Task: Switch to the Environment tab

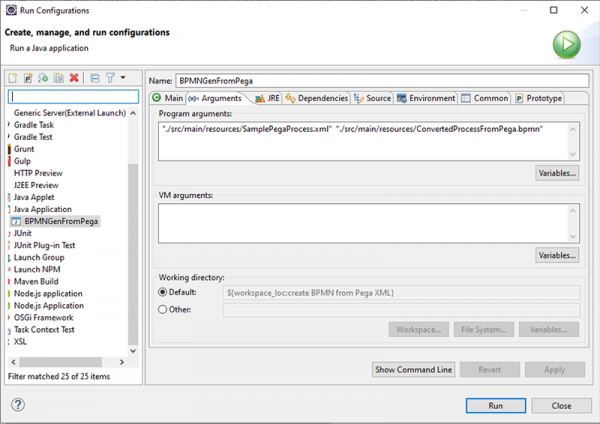Action: click(x=426, y=98)
